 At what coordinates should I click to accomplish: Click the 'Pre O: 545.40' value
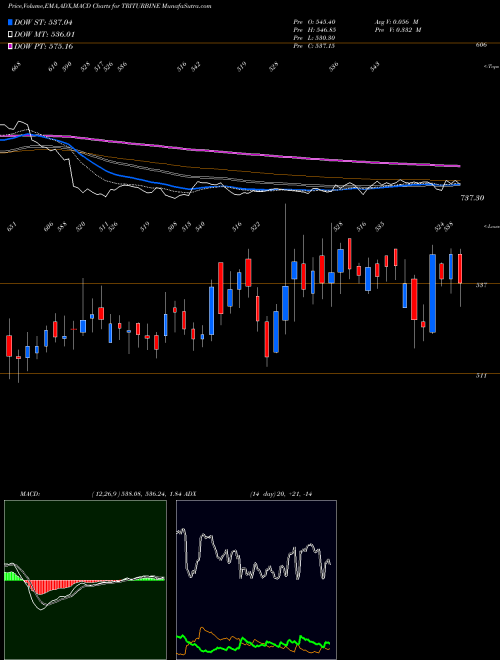314,22
